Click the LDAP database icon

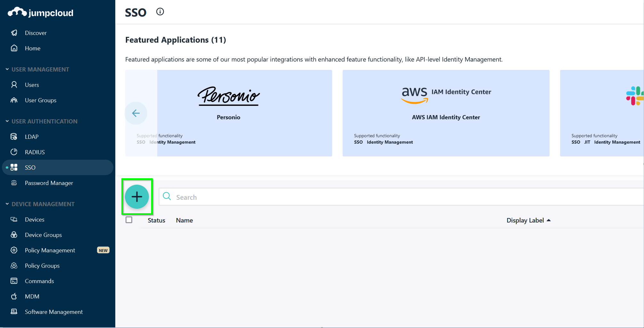pyautogui.click(x=14, y=137)
